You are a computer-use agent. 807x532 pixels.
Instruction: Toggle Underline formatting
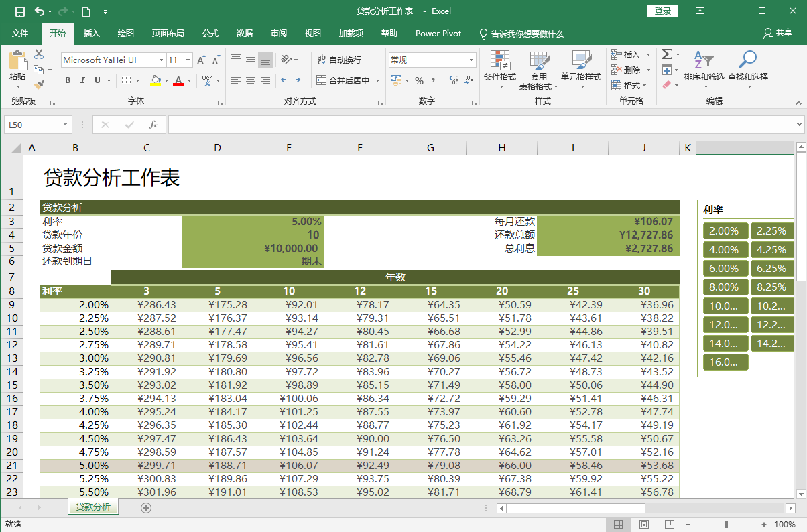(x=97, y=80)
